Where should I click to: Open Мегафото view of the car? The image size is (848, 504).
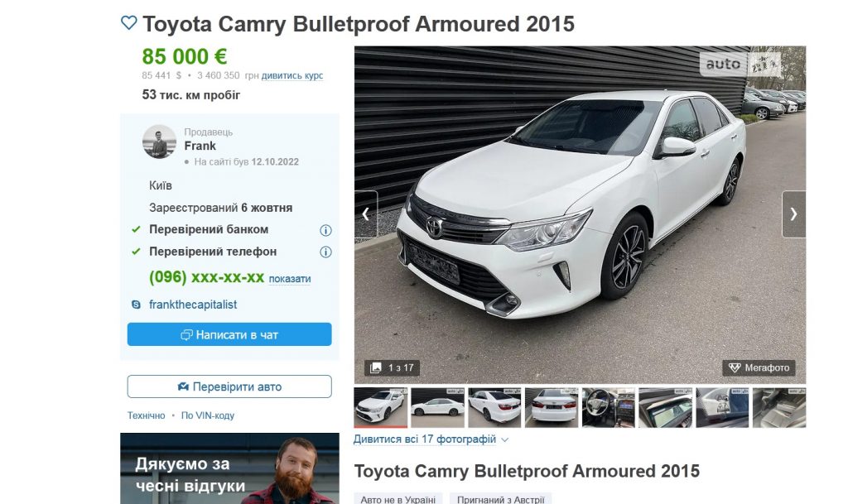pyautogui.click(x=759, y=368)
